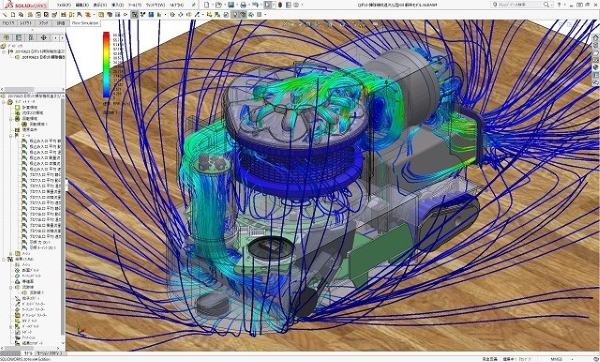Click the light bulb icon in the Flow Simulation toolbar
The width and height of the screenshot is (600, 362).
click(x=235, y=15)
